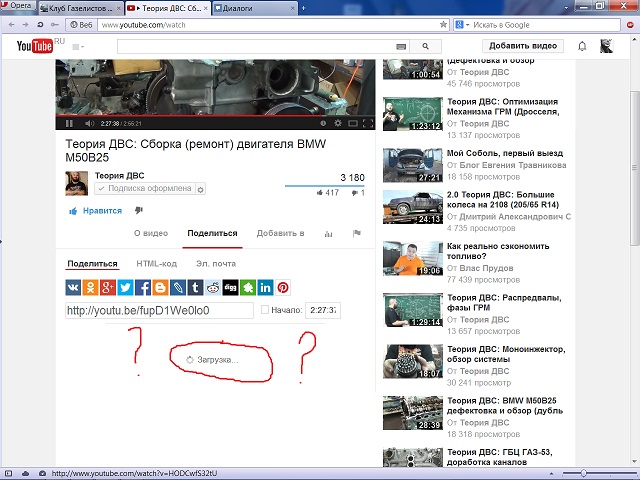Open the О видео tab
The height and width of the screenshot is (480, 640).
pyautogui.click(x=151, y=233)
